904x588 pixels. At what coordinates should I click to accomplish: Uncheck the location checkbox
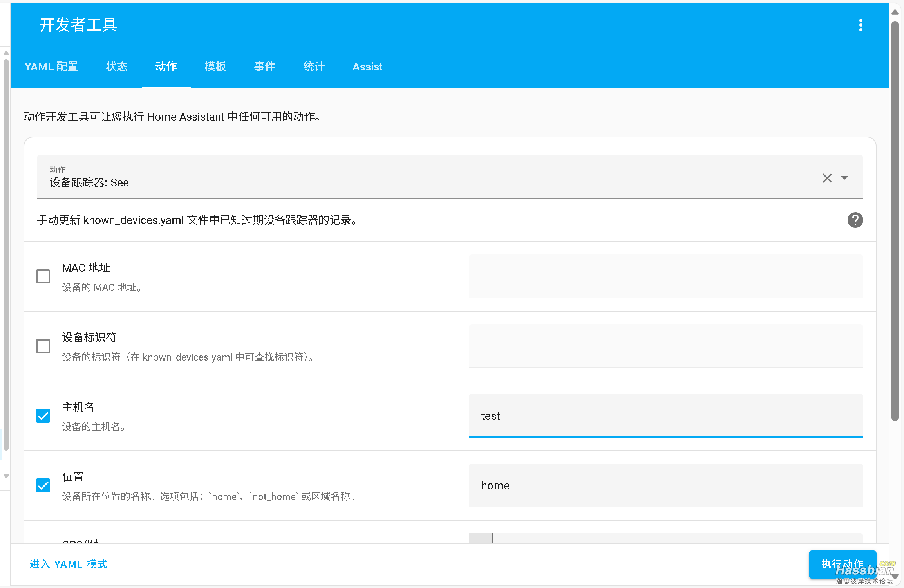tap(43, 485)
